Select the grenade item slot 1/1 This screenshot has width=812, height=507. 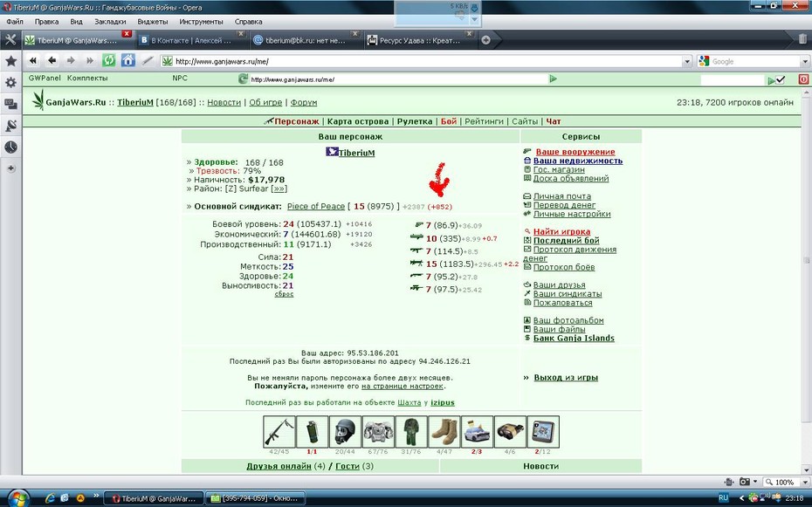(x=312, y=431)
